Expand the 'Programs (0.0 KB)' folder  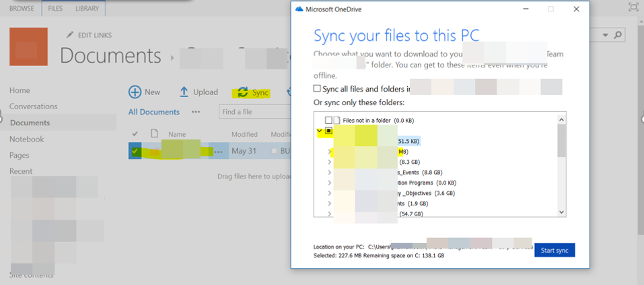coord(329,183)
